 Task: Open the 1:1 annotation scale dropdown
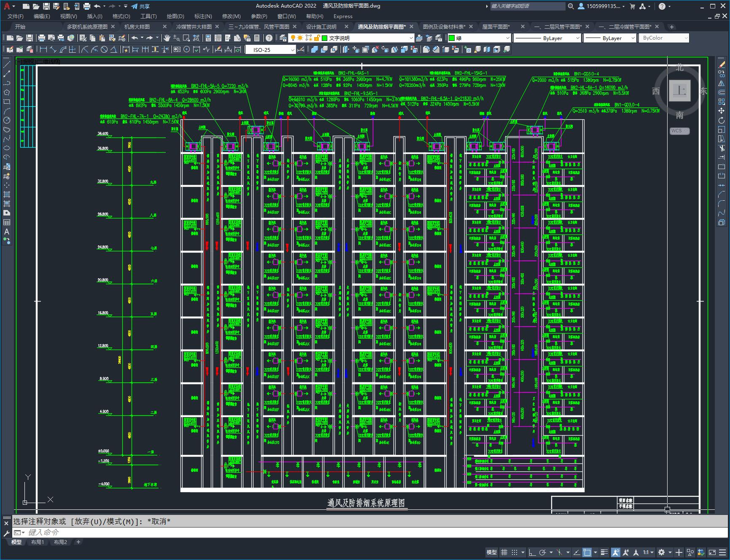(x=648, y=552)
